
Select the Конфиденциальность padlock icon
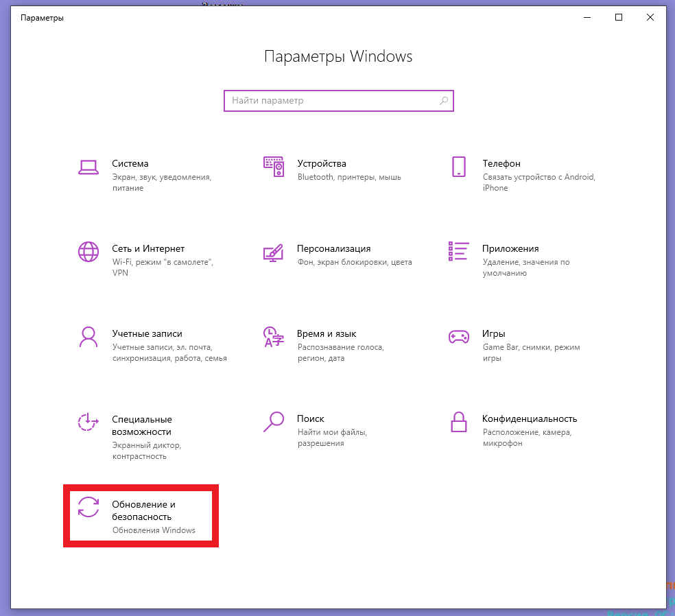coord(458,422)
